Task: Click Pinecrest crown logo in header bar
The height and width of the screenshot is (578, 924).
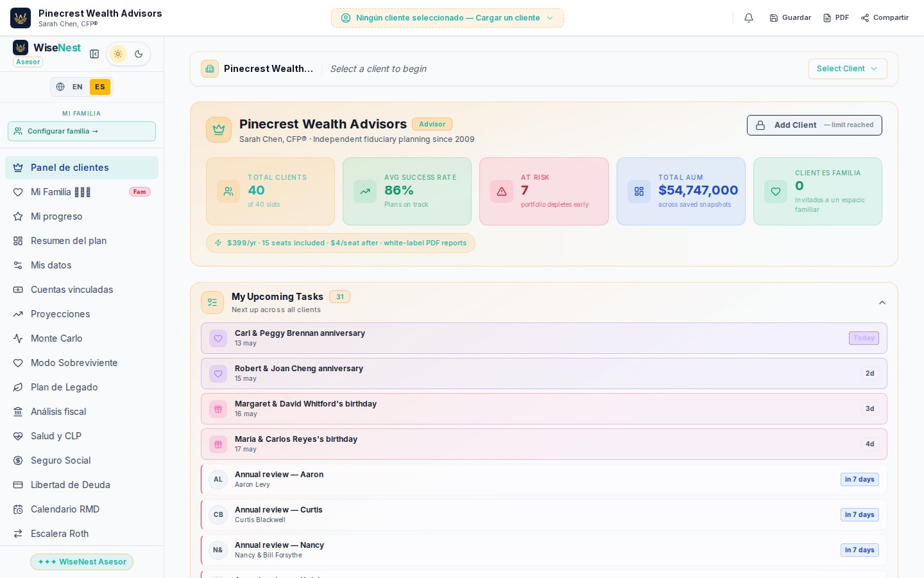Action: coord(21,18)
